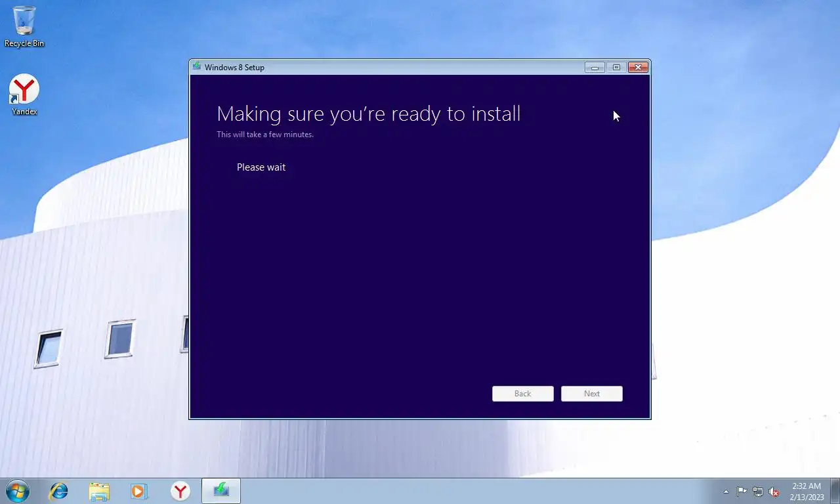The height and width of the screenshot is (504, 840).
Task: Maximize the Windows 8 Setup window
Action: 616,67
